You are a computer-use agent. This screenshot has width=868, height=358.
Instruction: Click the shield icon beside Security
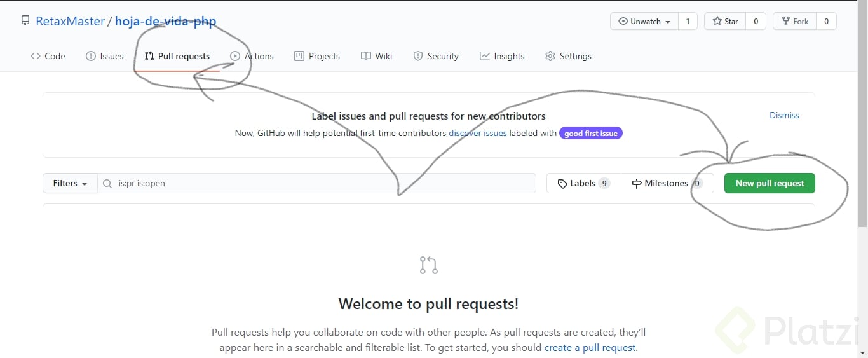coord(418,56)
